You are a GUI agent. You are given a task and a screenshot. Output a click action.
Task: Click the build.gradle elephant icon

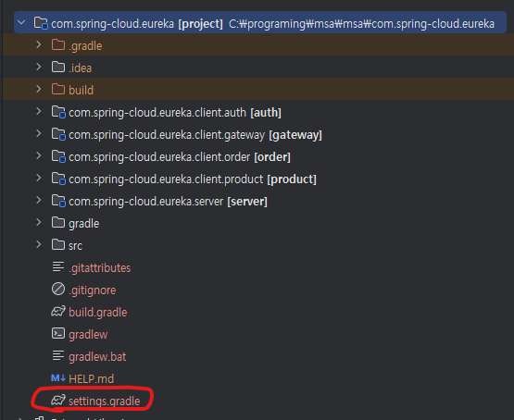(x=58, y=312)
